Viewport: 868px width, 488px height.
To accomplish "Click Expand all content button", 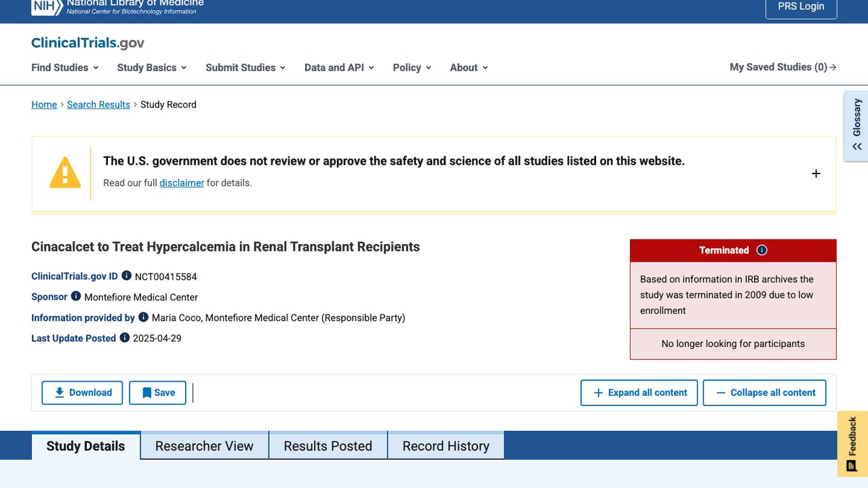I will click(639, 392).
